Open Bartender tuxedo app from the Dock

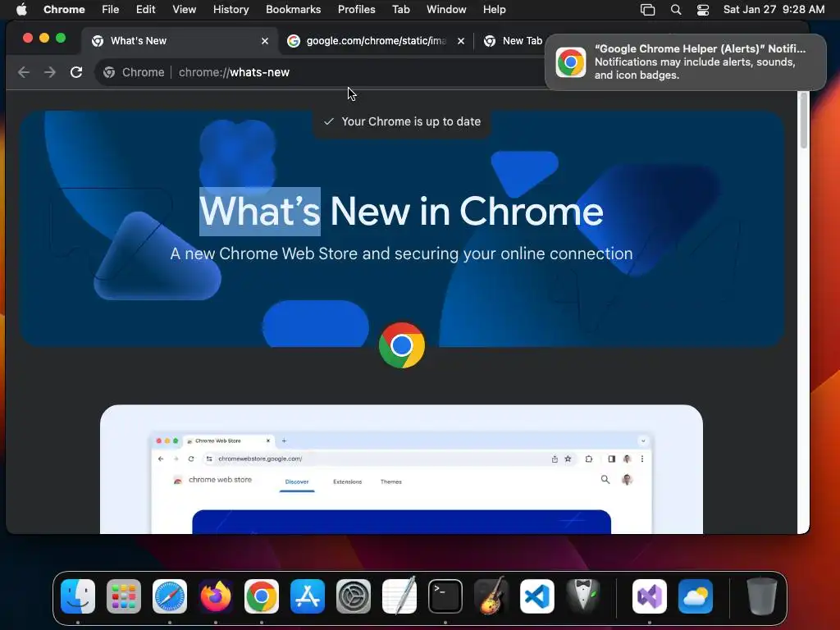pyautogui.click(x=583, y=596)
